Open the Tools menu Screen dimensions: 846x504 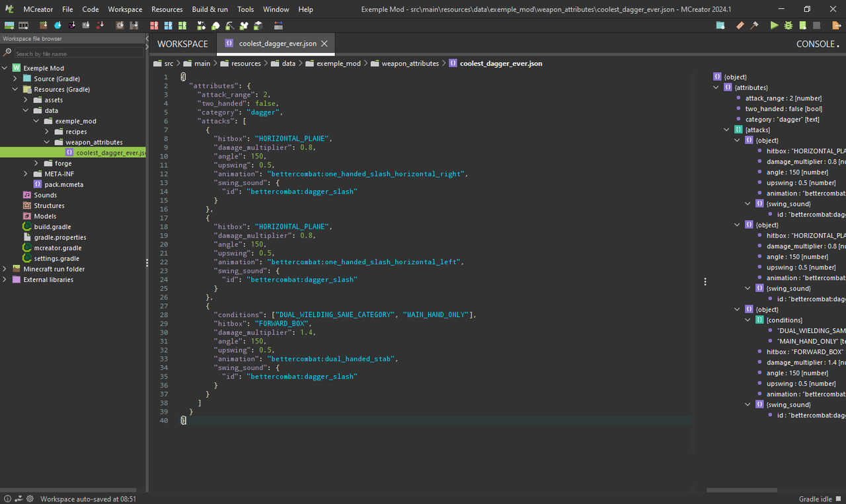(x=245, y=9)
